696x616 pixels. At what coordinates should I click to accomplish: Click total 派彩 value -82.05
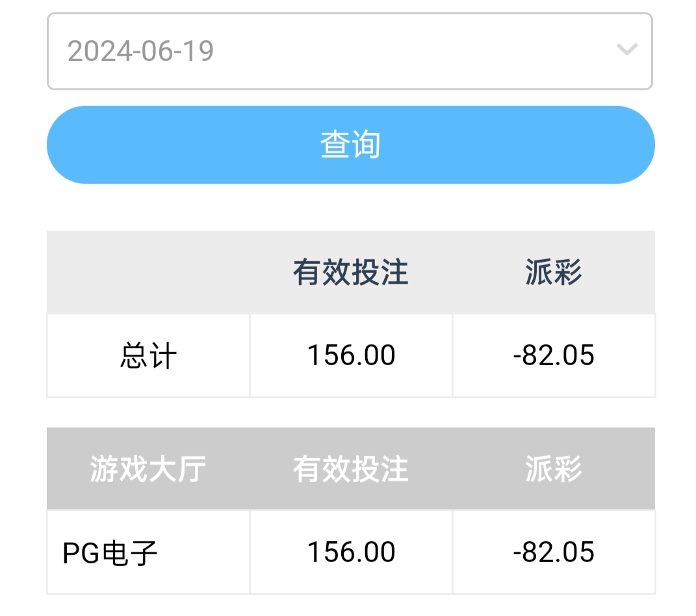[554, 355]
